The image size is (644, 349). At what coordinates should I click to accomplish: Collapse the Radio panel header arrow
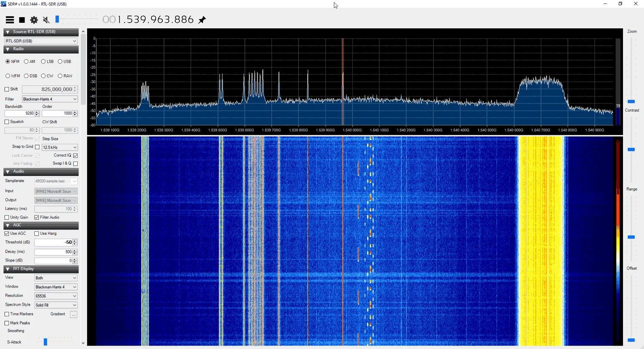coord(7,49)
